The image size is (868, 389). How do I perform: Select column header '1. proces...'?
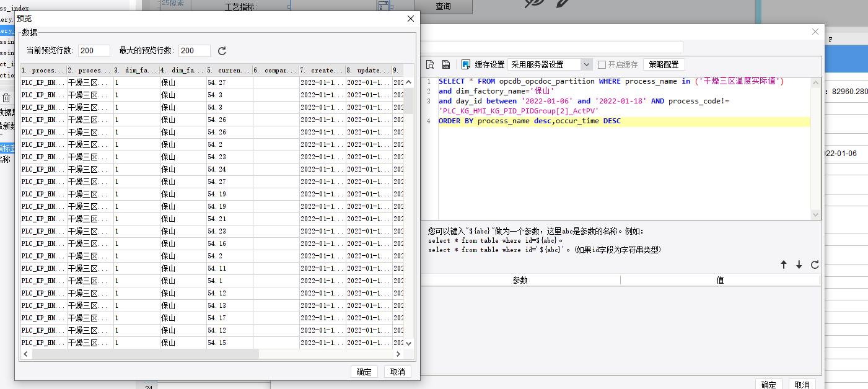click(x=43, y=71)
